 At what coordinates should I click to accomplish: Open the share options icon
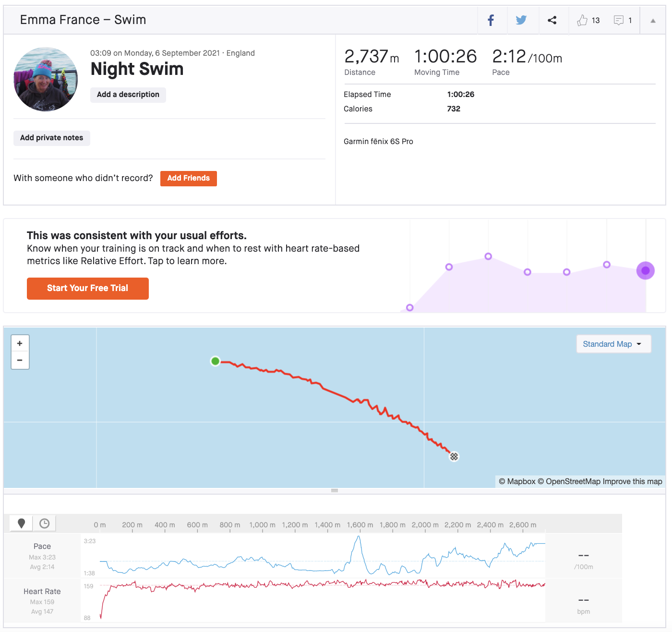click(x=552, y=20)
